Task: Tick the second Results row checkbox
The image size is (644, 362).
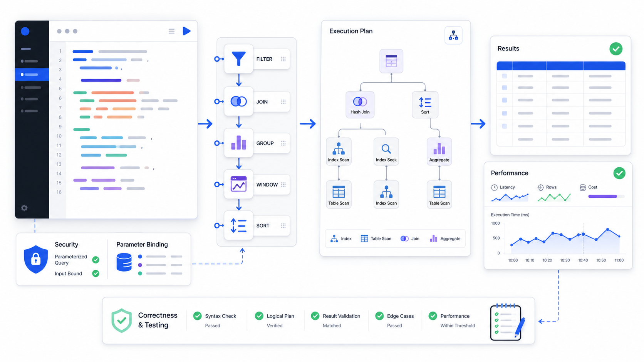Action: (x=505, y=88)
